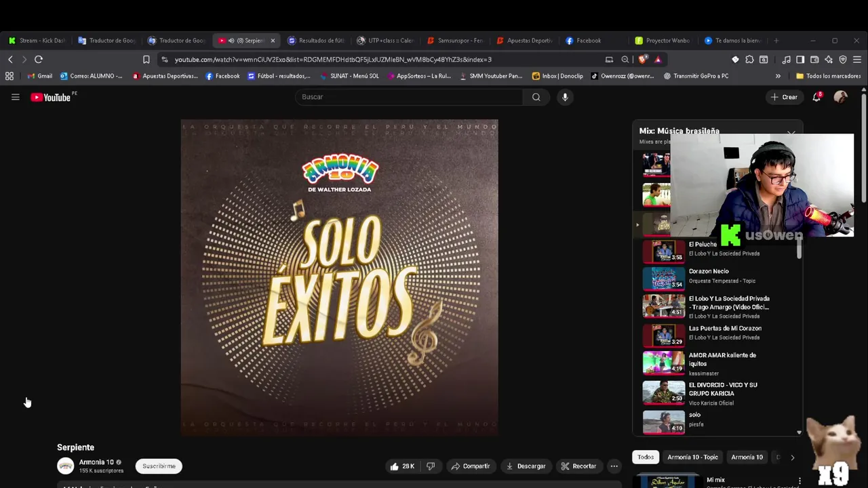Toggle the Brave Shields lion icon
Image resolution: width=868 pixels, height=488 pixels.
[x=643, y=59]
